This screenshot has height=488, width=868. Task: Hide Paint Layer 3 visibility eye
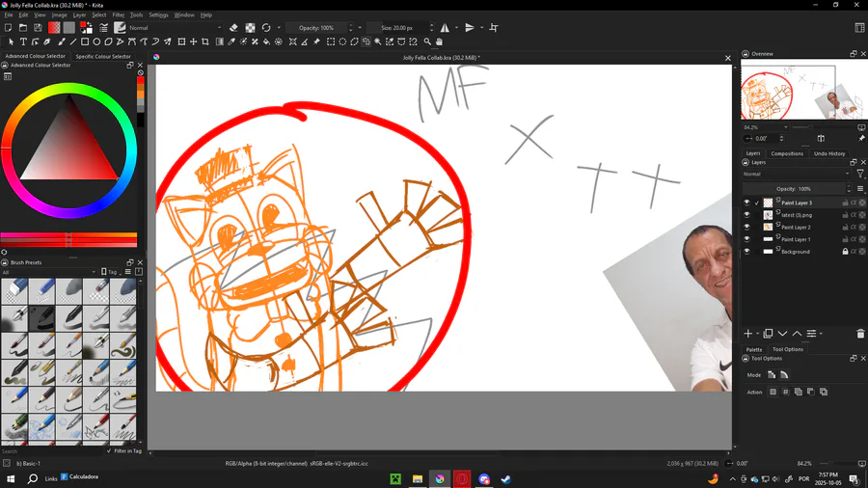point(746,203)
